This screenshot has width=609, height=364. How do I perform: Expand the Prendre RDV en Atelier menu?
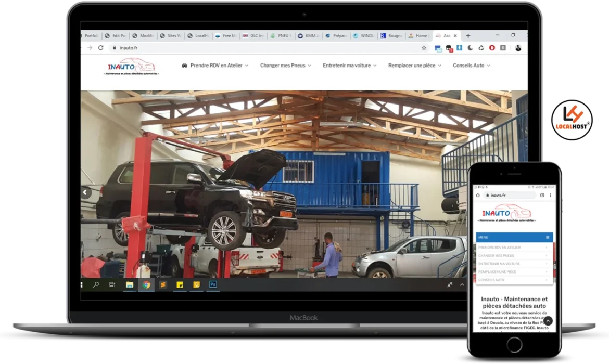(x=215, y=66)
